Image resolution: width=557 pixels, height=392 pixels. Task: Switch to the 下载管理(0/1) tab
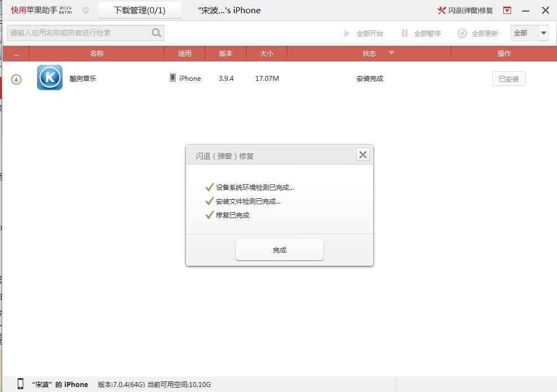(140, 11)
